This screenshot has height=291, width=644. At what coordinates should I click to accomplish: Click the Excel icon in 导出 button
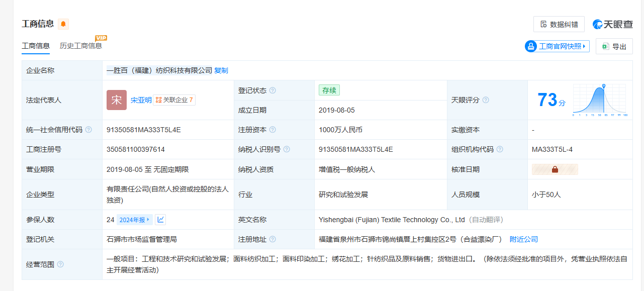coord(606,46)
